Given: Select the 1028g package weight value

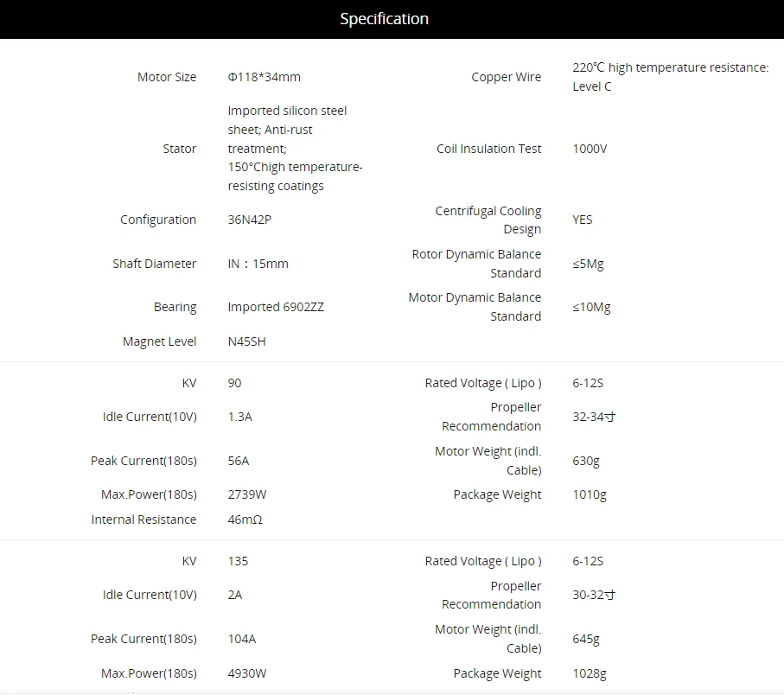Looking at the screenshot, I should 590,673.
